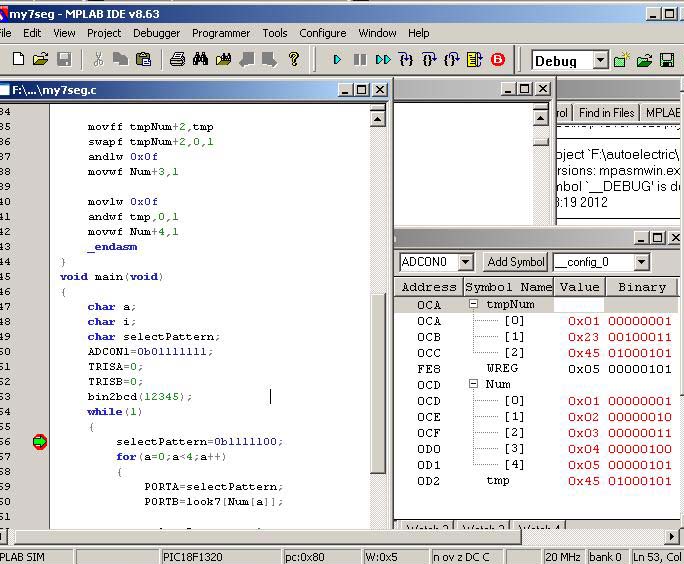Click the Print icon in toolbar
Screen dimensions: 684x564
tap(177, 60)
